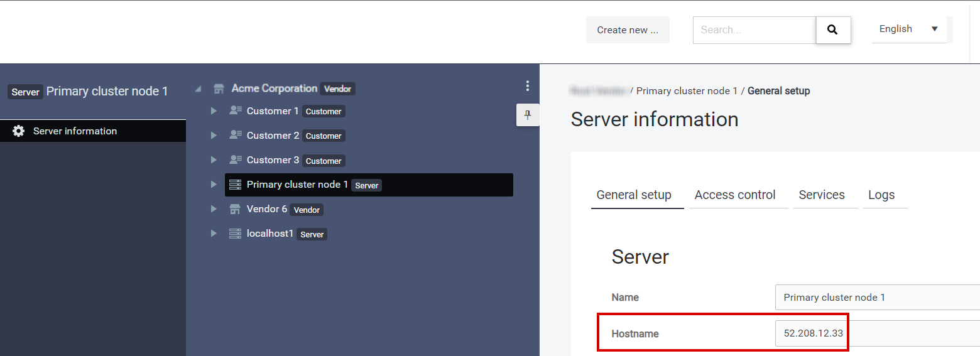Click the gear icon beside Server information
This screenshot has width=980, height=356.
19,131
